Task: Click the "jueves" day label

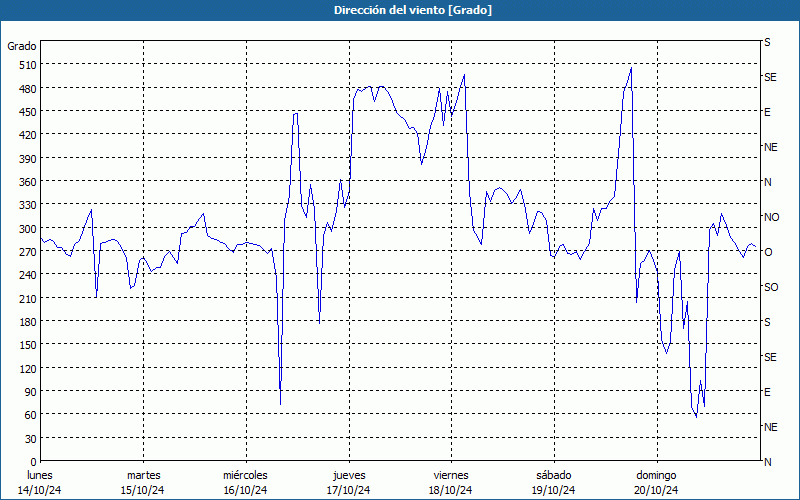Action: [x=349, y=475]
